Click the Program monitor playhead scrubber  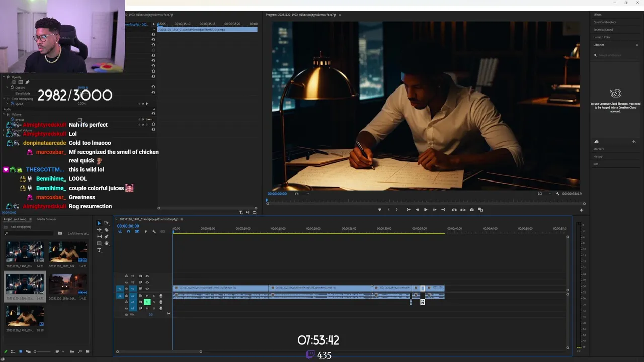tap(267, 201)
